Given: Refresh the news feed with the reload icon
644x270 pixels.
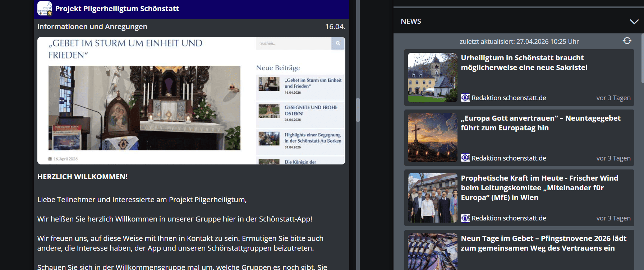Looking at the screenshot, I should pyautogui.click(x=627, y=41).
